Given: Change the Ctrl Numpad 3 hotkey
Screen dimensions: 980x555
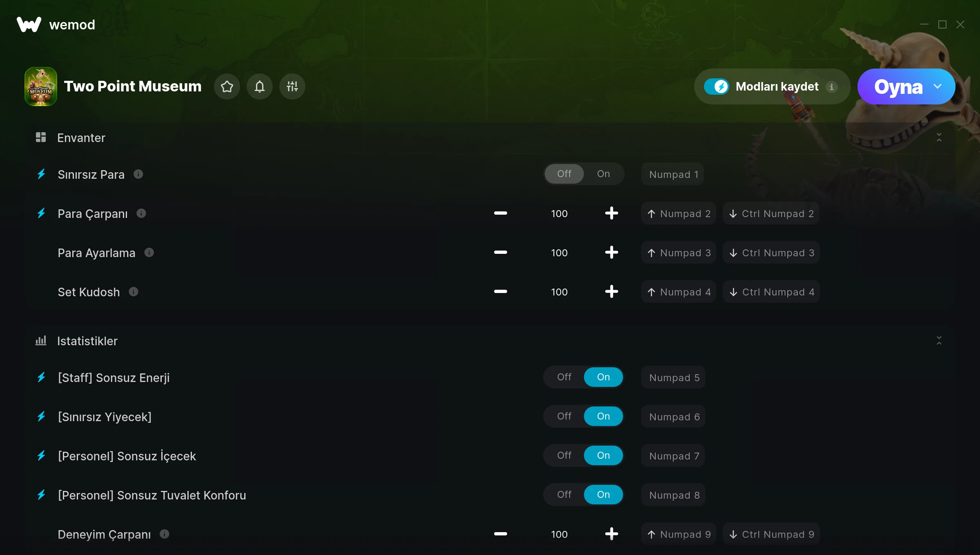Looking at the screenshot, I should (771, 253).
